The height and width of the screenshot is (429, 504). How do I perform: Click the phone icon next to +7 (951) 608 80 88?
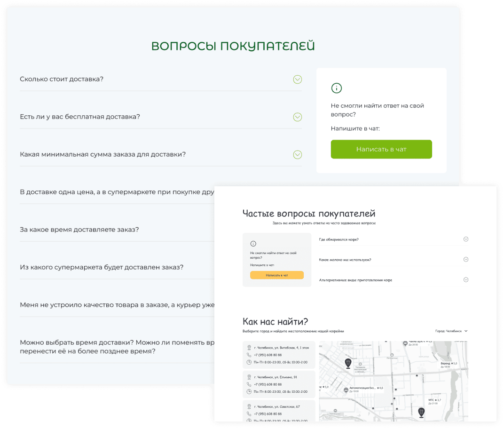(x=249, y=355)
